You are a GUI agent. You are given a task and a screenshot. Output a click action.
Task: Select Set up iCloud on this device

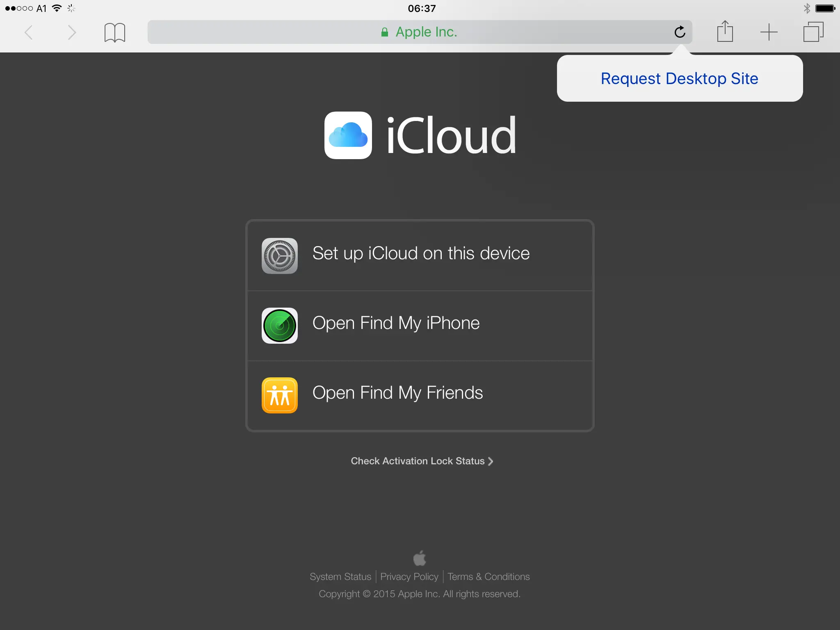[x=421, y=253]
